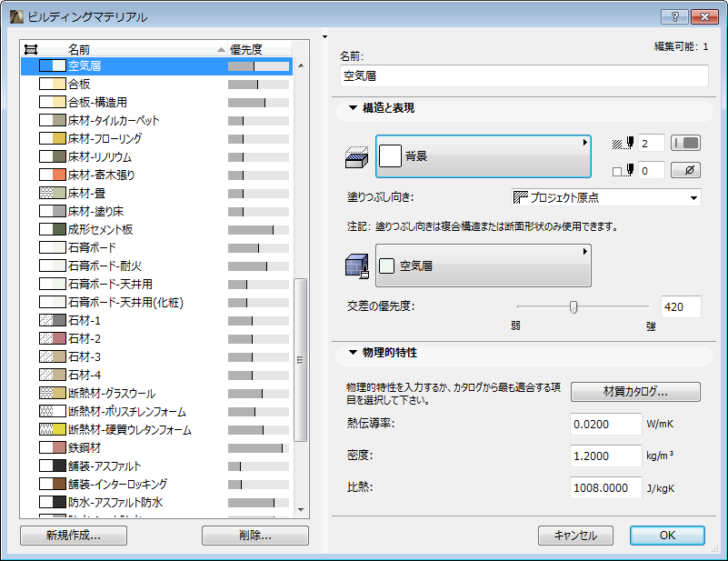Click the 新規作成... button

pos(74,536)
